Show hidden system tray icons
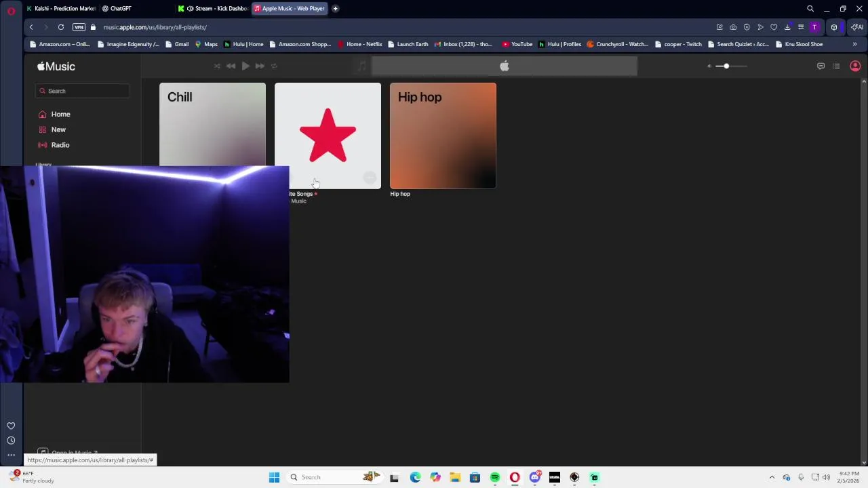Viewport: 868px width, 488px height. click(x=772, y=477)
